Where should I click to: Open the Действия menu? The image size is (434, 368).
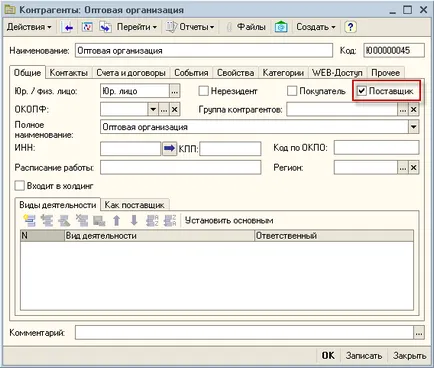coord(29,27)
